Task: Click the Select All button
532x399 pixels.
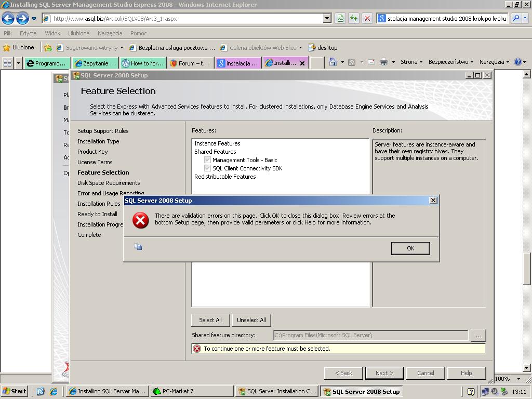Action: (210, 320)
